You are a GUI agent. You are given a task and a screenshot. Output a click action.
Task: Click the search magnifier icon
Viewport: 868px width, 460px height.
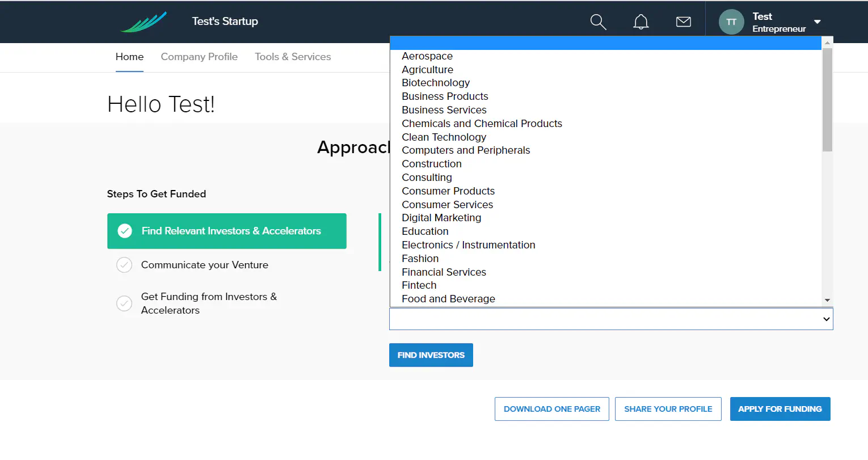point(598,22)
